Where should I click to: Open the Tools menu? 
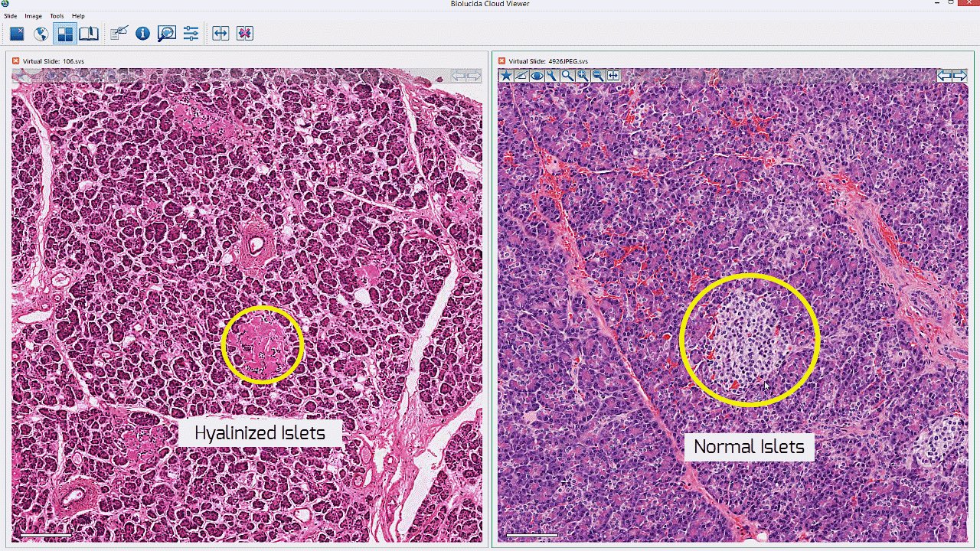[56, 15]
